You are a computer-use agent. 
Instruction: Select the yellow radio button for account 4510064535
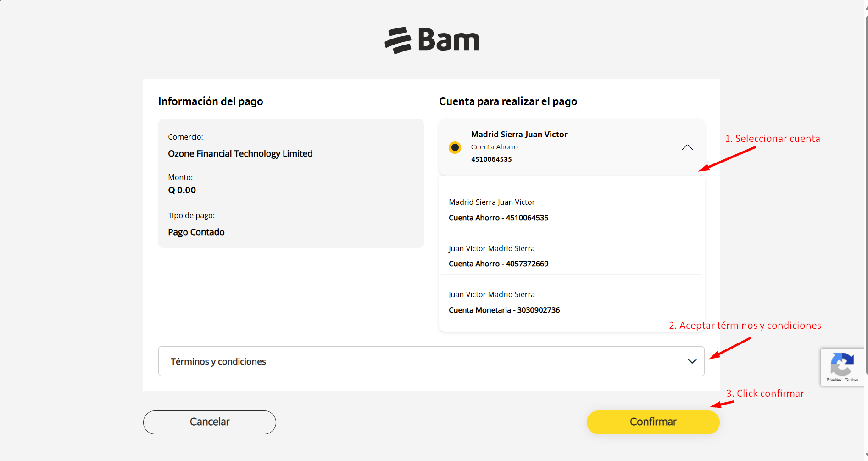point(455,147)
